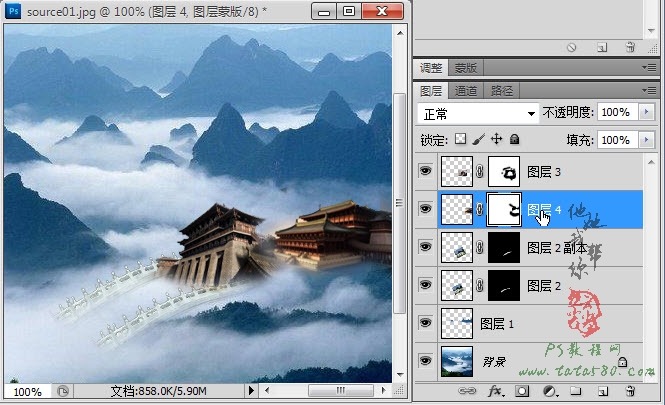
Task: Open the 不透明度 opacity slider arrow
Action: pos(646,112)
